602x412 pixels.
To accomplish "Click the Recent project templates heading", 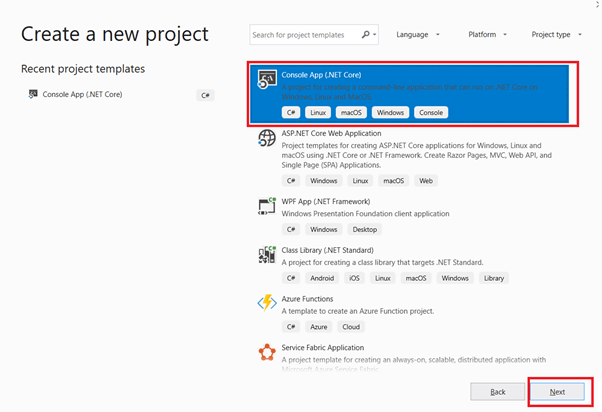I will (83, 69).
